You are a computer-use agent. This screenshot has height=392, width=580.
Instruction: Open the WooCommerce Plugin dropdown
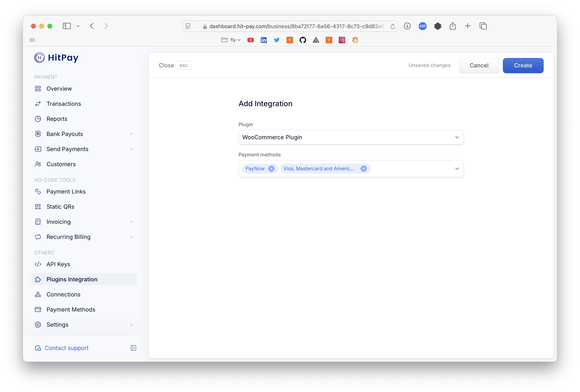pyautogui.click(x=351, y=137)
